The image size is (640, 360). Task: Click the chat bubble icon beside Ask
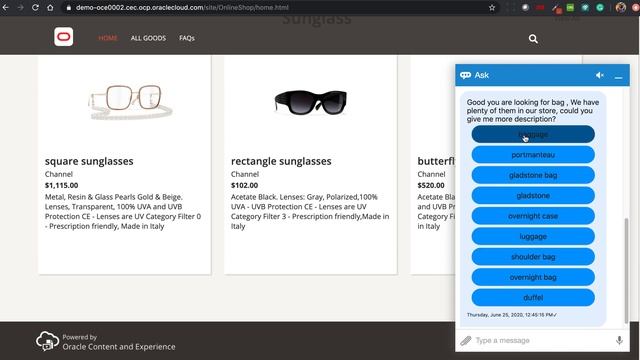465,75
